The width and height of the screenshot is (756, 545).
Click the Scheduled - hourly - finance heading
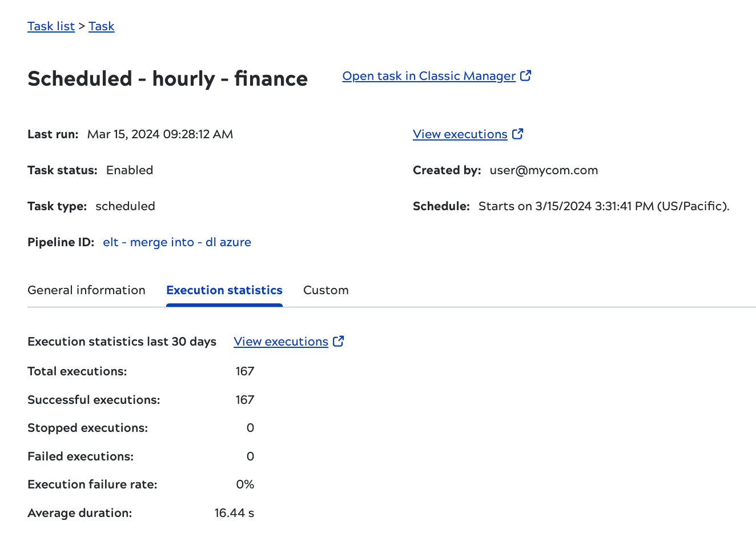[167, 79]
